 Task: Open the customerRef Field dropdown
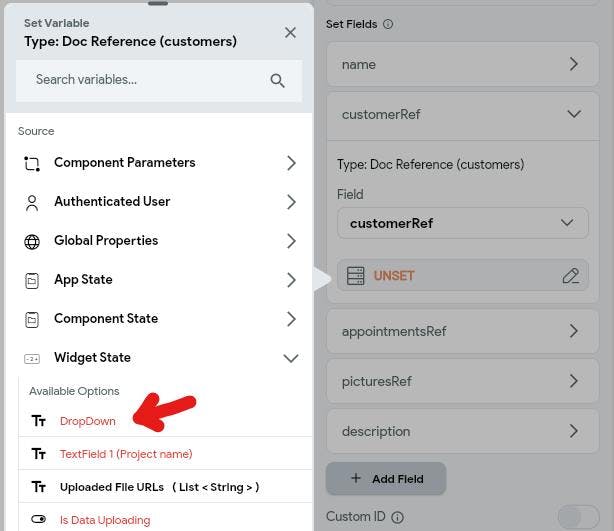462,223
